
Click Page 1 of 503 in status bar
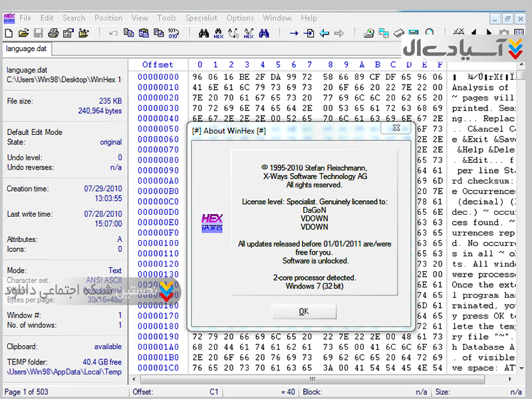(27, 392)
